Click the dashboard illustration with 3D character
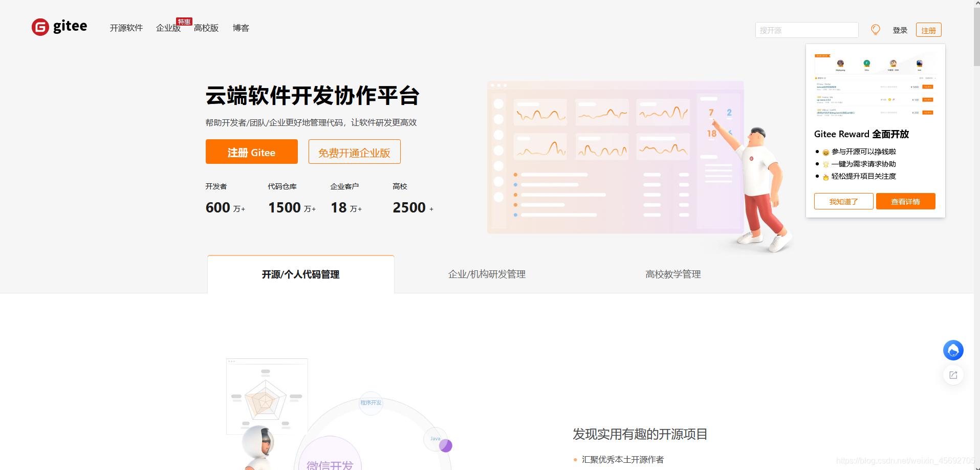 [640, 166]
